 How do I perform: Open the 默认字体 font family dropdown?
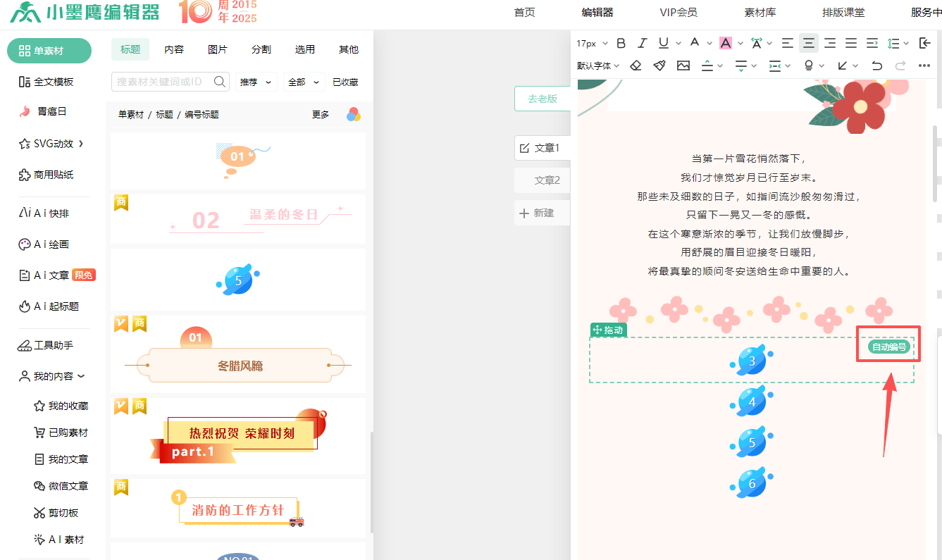(597, 66)
